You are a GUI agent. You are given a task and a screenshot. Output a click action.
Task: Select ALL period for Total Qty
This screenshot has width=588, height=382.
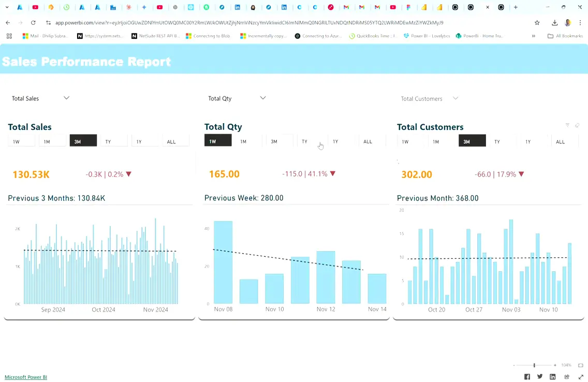coord(372,141)
